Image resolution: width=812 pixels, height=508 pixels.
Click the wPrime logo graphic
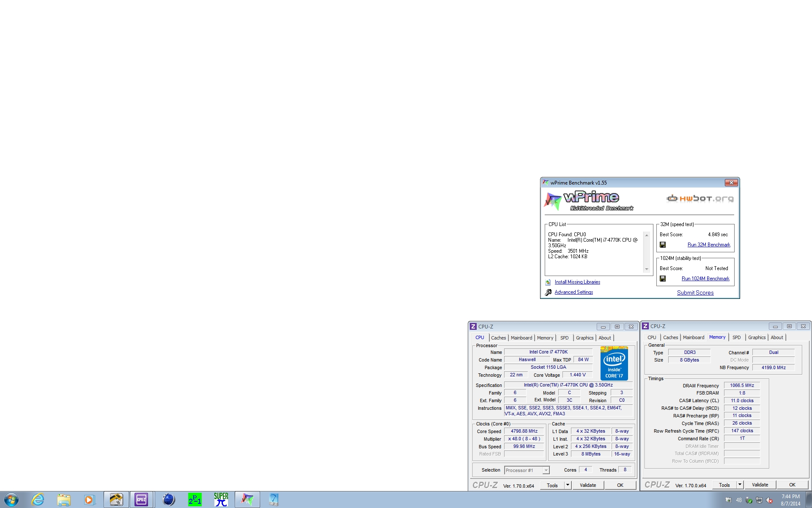pos(588,201)
